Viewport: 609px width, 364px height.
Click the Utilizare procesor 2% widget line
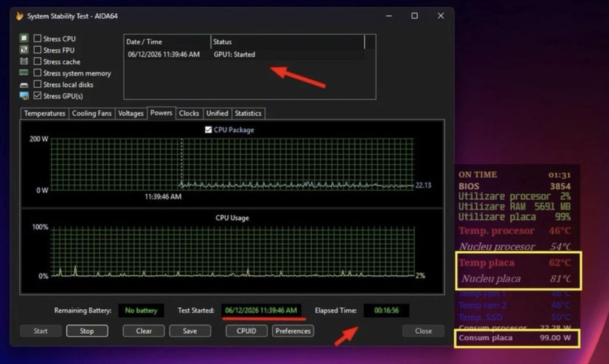click(x=515, y=197)
